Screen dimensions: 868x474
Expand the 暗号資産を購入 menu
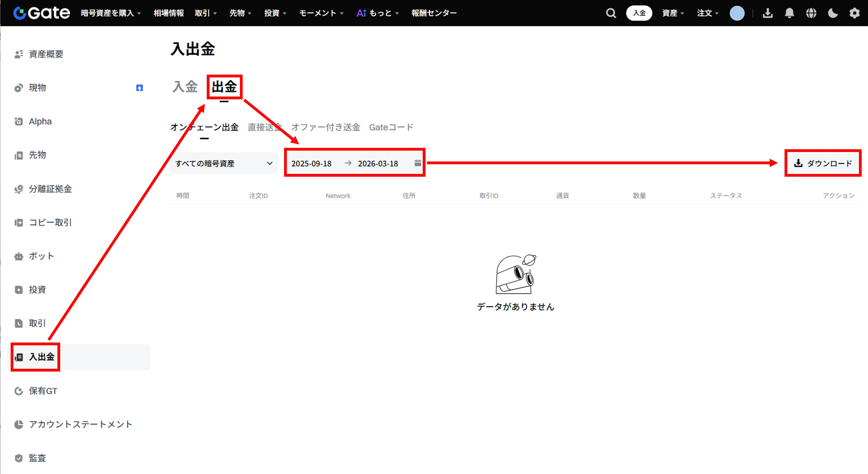110,13
